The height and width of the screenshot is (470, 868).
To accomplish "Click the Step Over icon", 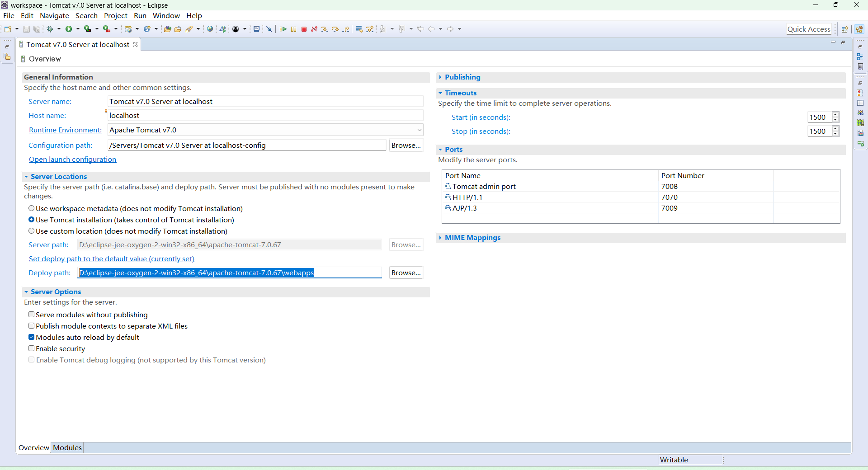I will [x=335, y=29].
